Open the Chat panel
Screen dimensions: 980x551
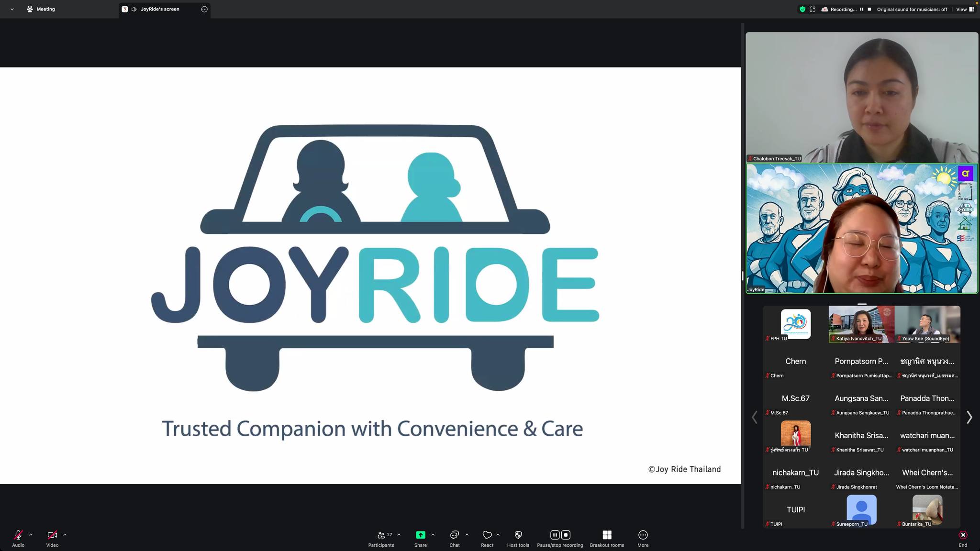click(x=455, y=538)
